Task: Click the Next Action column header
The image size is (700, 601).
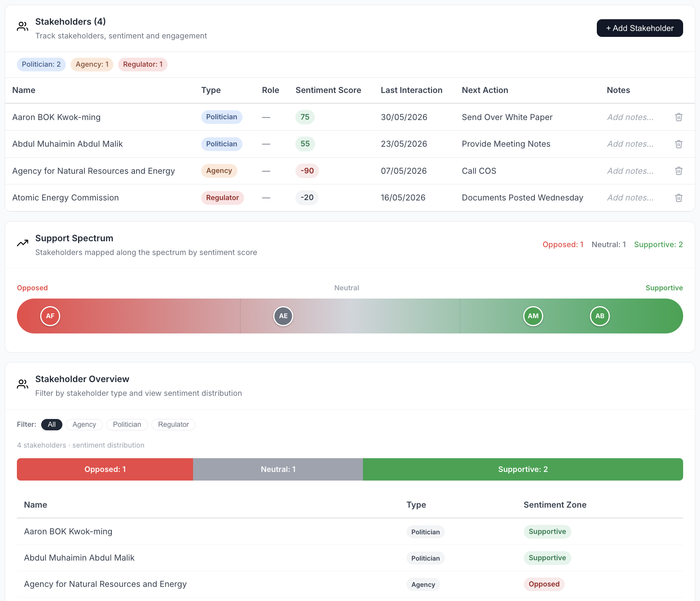Action: coord(485,90)
